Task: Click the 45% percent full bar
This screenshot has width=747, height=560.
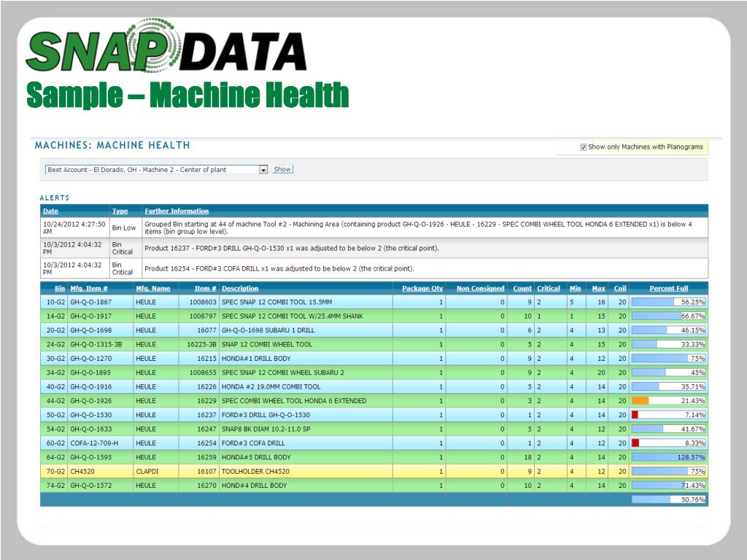Action: click(668, 373)
